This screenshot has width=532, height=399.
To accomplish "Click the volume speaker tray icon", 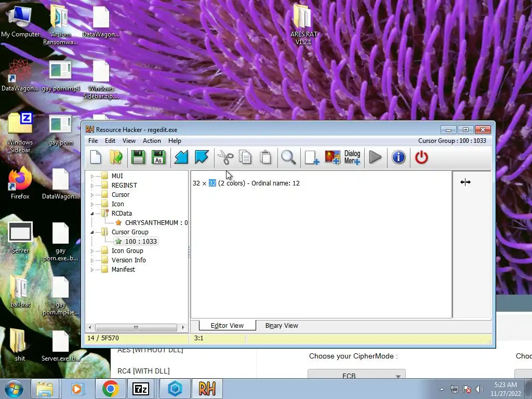I will tap(479, 389).
